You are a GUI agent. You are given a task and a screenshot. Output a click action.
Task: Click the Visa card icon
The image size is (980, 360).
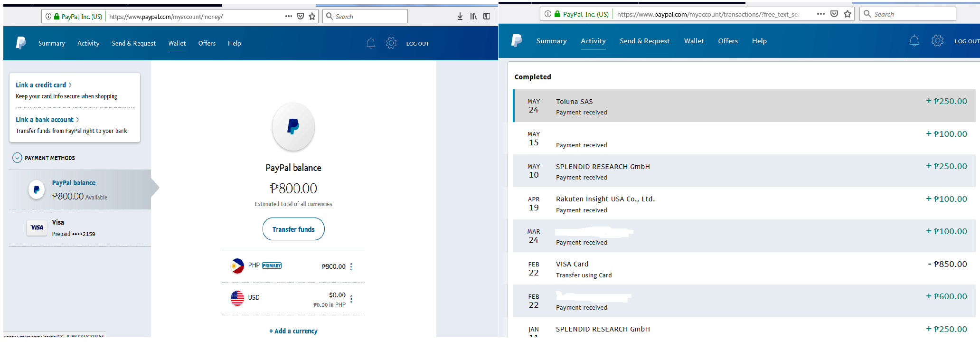(37, 228)
